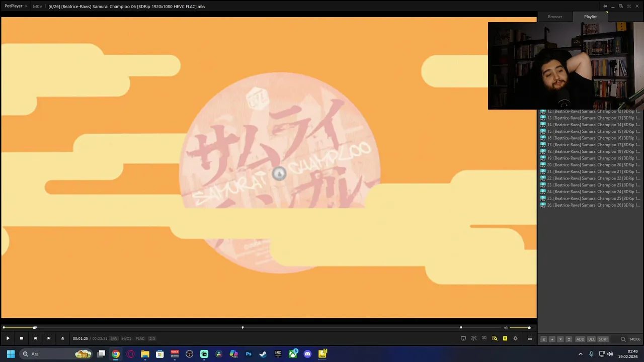Click the FLAC audio codec label
Viewport: 644px width, 362px height.
140,338
